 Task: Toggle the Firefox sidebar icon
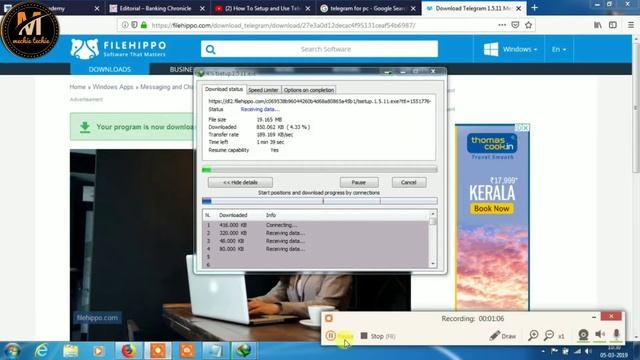point(613,25)
